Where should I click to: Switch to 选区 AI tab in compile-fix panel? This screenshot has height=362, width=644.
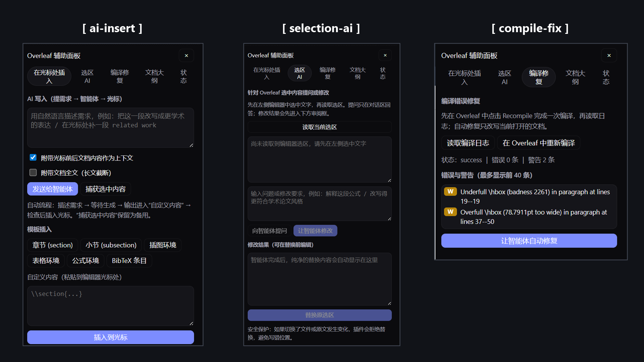pyautogui.click(x=504, y=77)
